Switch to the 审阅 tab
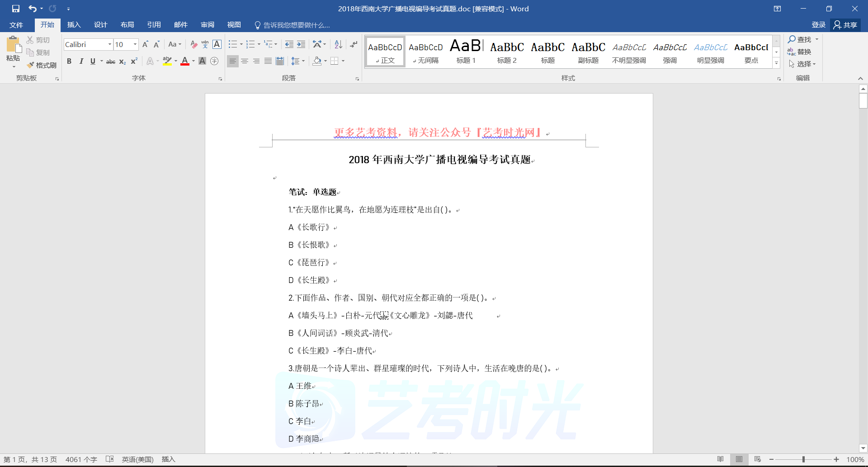The image size is (868, 467). 208,25
